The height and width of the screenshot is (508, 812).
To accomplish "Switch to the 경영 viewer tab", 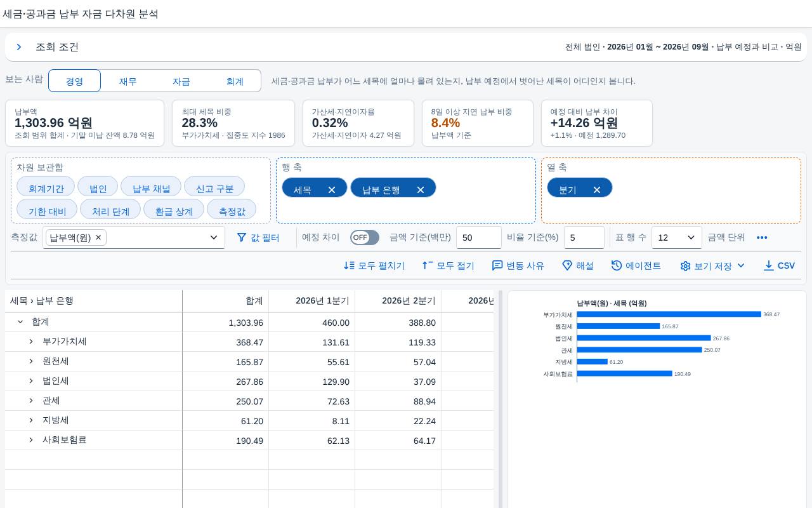I will tap(74, 81).
